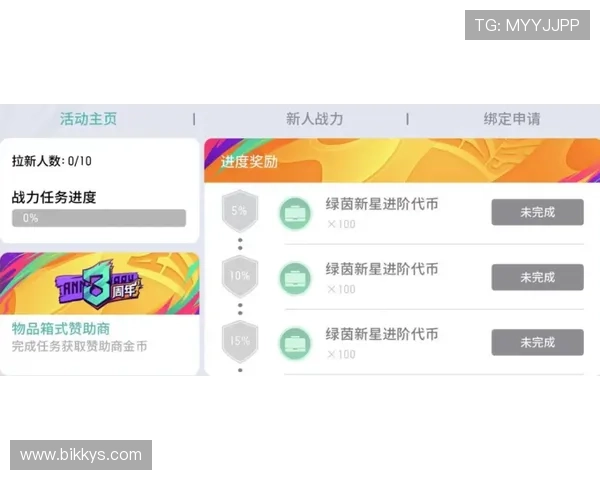Open the 物品箱式赞助商 link
This screenshot has width=600, height=480.
pos(61,329)
